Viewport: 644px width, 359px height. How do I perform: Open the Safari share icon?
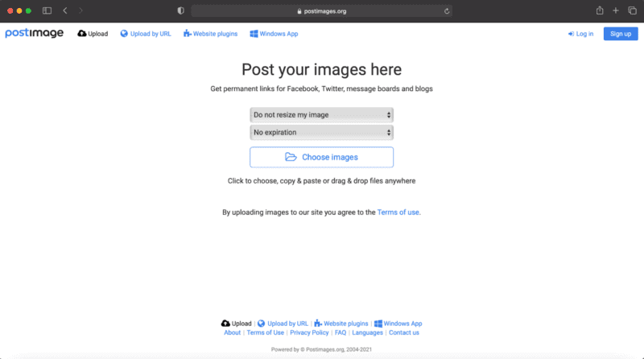coord(600,10)
